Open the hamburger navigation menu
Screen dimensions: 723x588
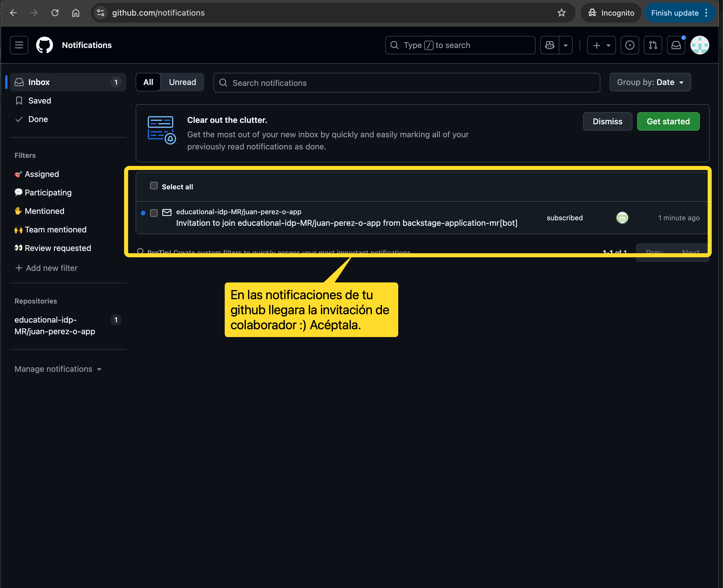coord(19,45)
